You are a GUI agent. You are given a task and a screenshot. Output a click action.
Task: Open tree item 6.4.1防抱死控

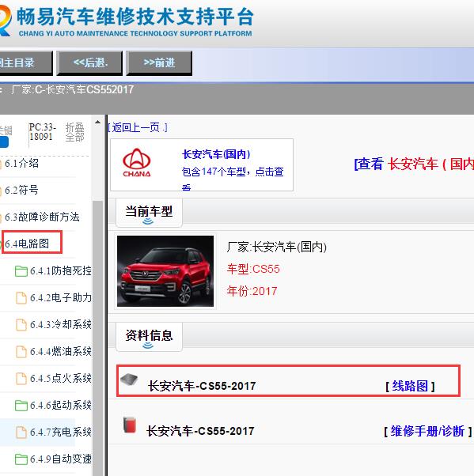61,270
